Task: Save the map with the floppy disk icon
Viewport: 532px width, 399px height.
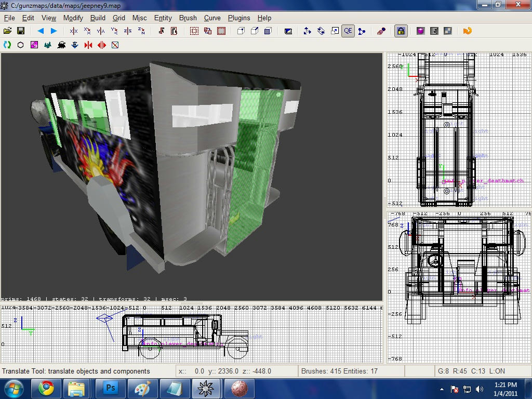Action: point(21,31)
